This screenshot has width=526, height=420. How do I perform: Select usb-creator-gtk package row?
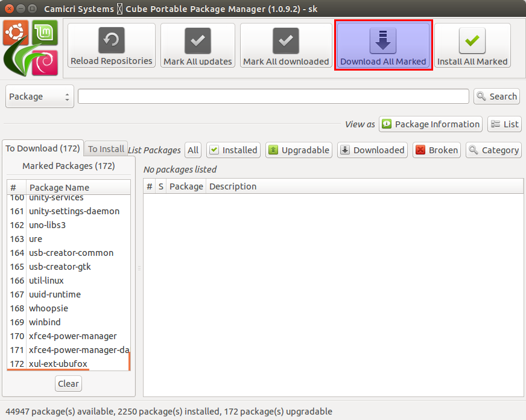pos(69,266)
